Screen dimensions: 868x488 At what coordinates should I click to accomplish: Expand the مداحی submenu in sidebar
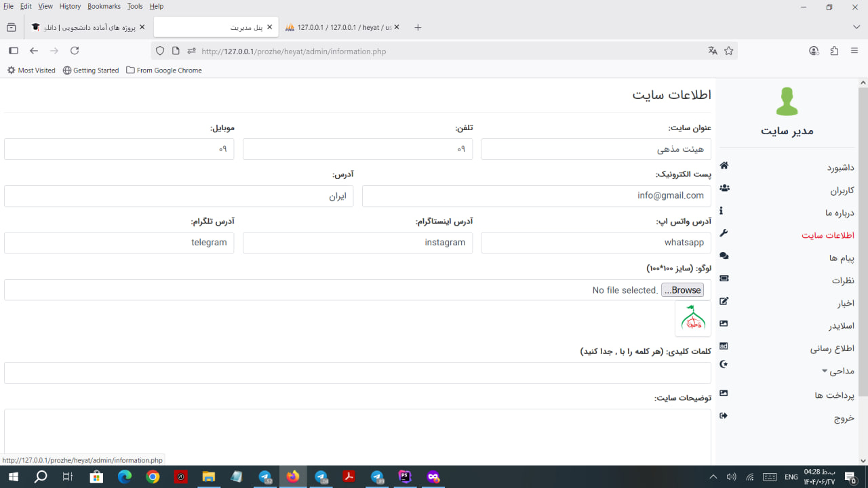[837, 371]
